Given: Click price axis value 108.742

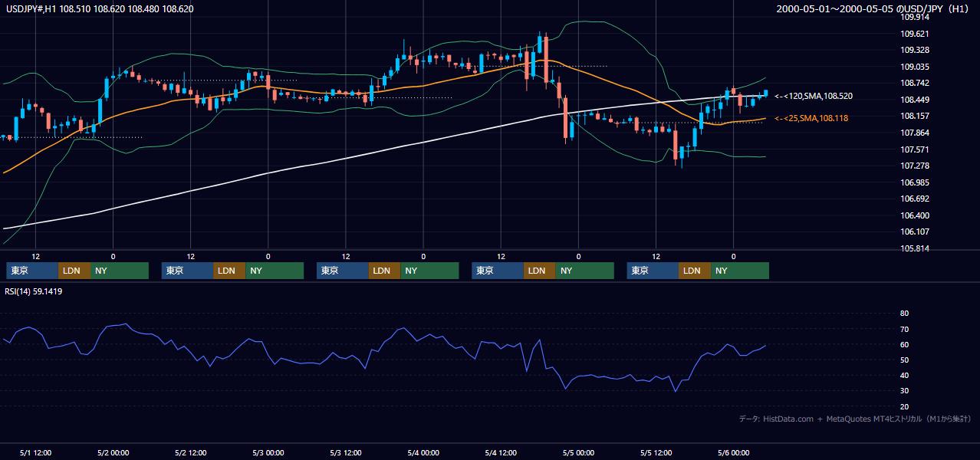Looking at the screenshot, I should click(x=915, y=84).
